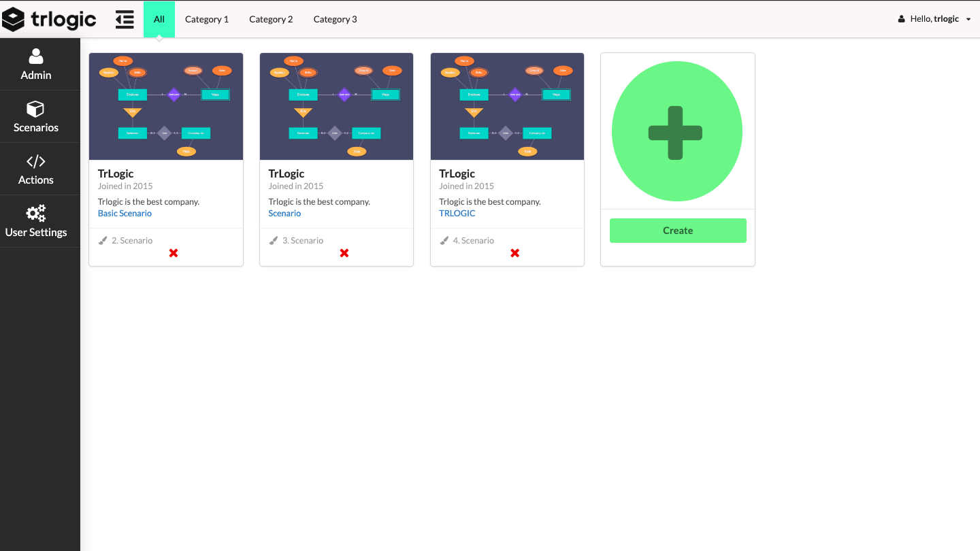Viewport: 980px width, 551px height.
Task: Open the User Settings gears icon
Action: pyautogui.click(x=36, y=214)
